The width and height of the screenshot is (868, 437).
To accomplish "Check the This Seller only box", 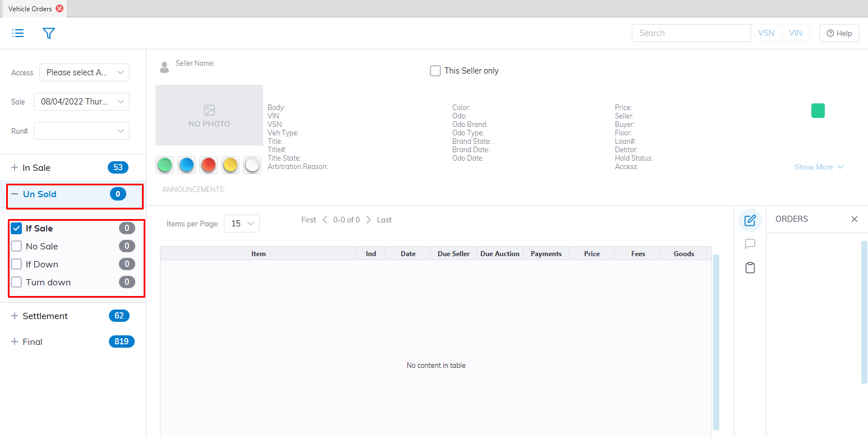I will point(435,71).
